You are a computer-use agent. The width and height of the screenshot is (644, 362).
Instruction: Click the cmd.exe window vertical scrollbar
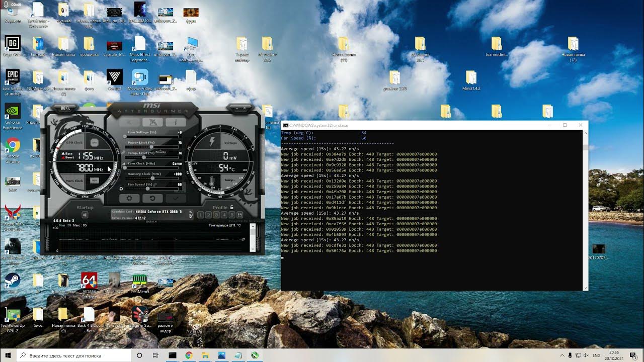[585, 210]
